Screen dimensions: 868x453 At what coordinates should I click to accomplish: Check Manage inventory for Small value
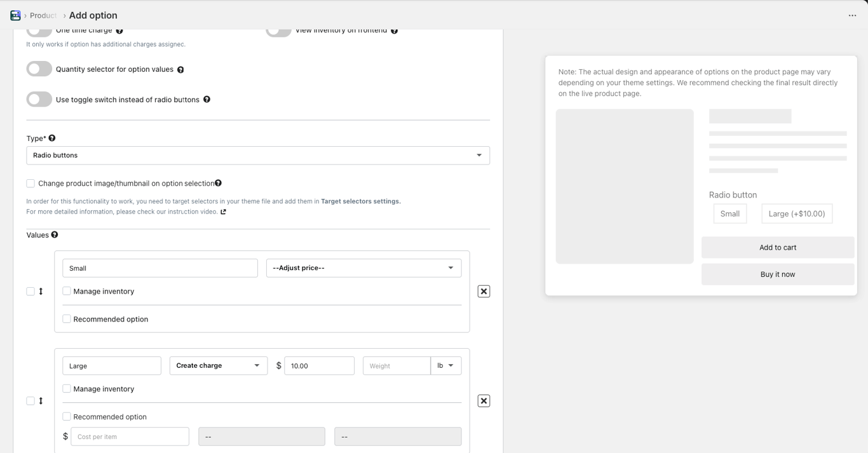[x=67, y=291]
